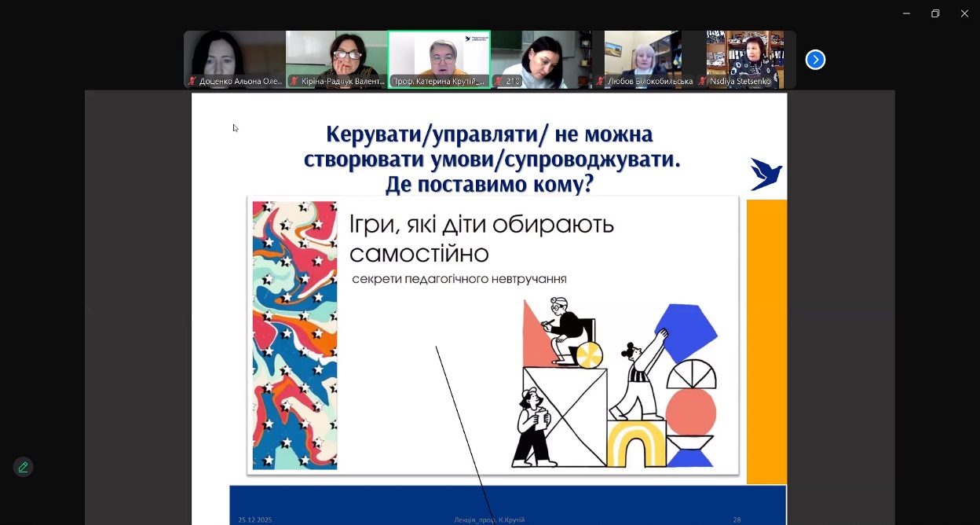The image size is (980, 525).
Task: Select Nsdiya Stetsenko video thumbnail
Action: pyautogui.click(x=745, y=60)
